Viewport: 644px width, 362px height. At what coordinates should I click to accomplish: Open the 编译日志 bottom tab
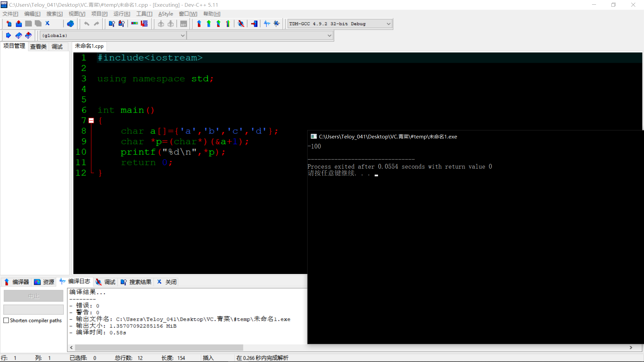tap(75, 282)
